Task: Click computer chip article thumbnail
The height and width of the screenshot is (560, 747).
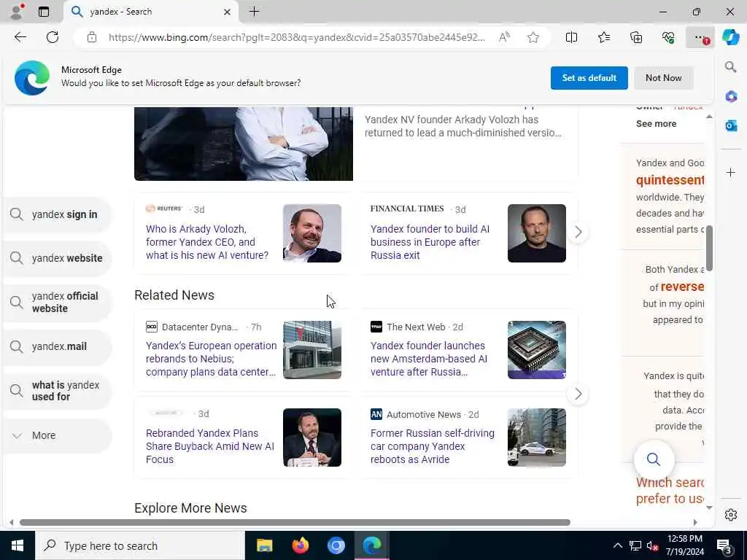Action: pos(536,350)
